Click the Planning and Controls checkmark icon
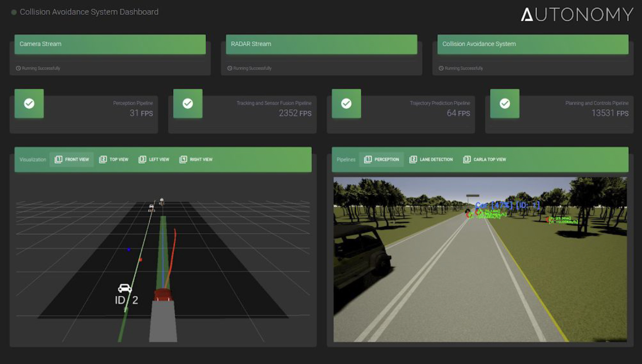 505,104
